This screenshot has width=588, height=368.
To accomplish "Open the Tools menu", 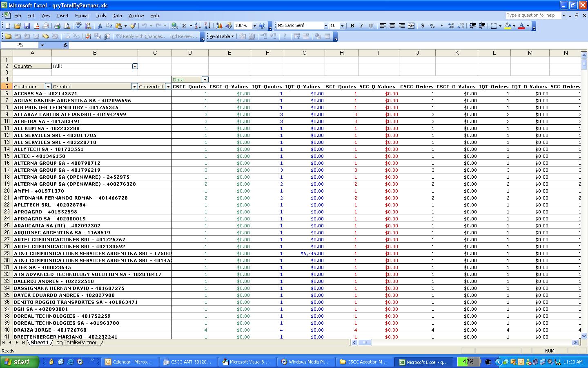I will (101, 16).
